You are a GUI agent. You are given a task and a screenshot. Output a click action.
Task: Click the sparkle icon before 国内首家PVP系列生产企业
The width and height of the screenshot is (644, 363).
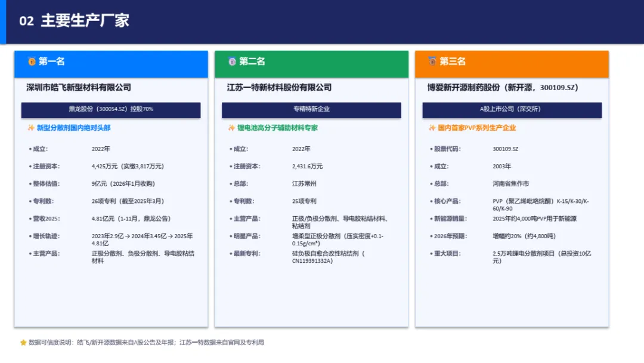pos(432,128)
